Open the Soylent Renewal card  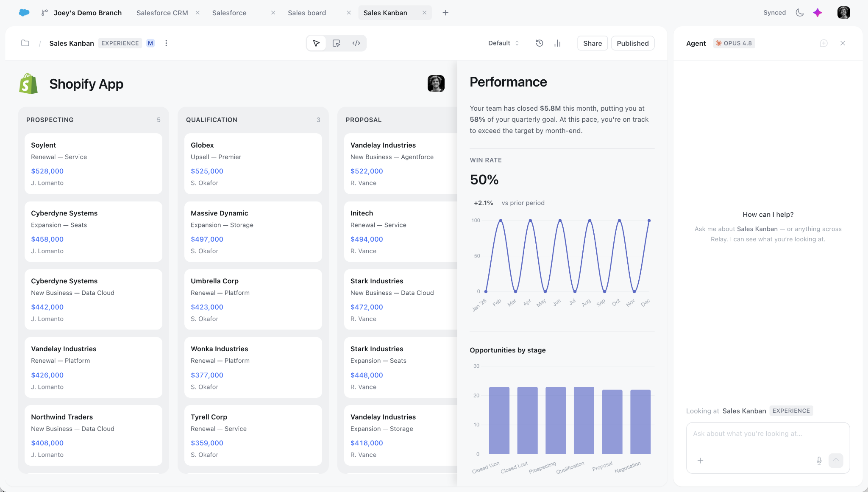(x=93, y=164)
